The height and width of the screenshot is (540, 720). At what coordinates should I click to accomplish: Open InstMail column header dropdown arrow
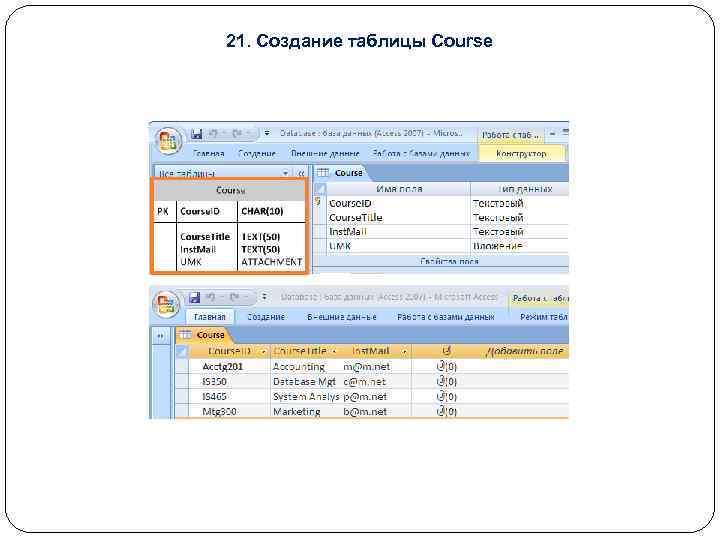coord(405,352)
